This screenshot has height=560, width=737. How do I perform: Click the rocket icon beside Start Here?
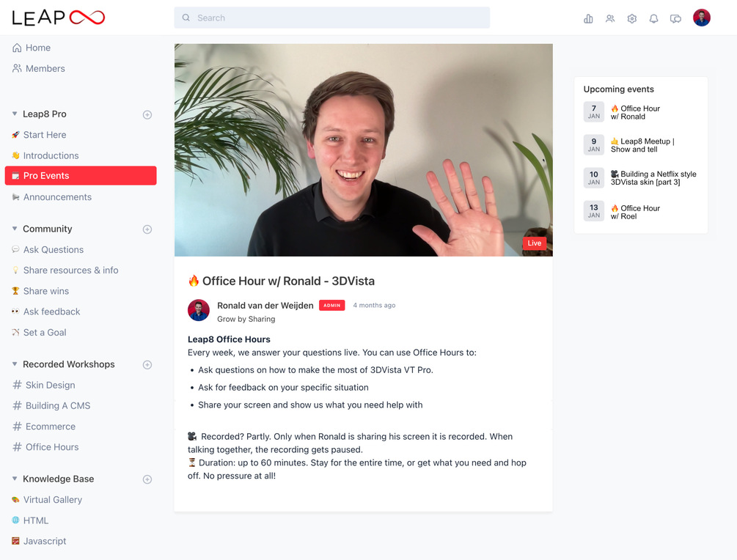coord(15,135)
